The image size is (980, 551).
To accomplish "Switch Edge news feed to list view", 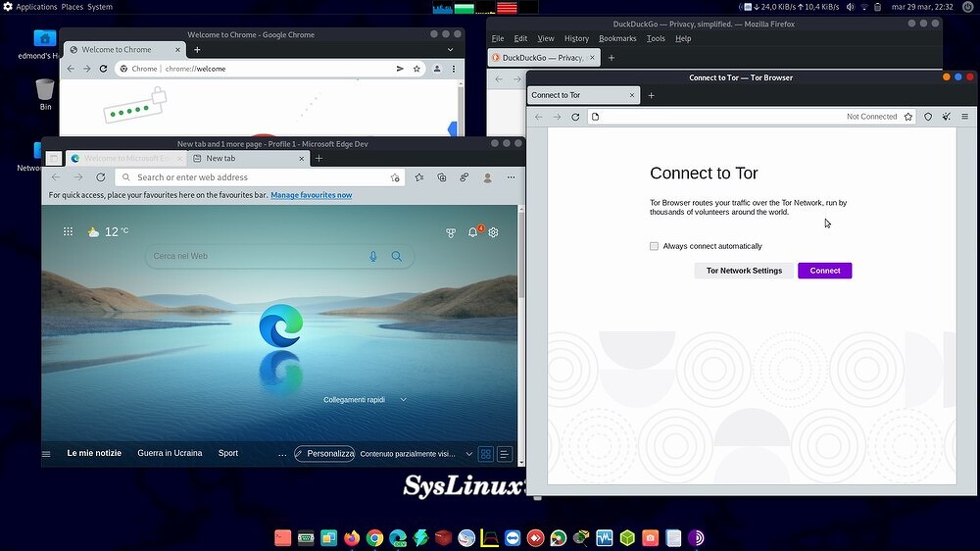I will [x=504, y=454].
